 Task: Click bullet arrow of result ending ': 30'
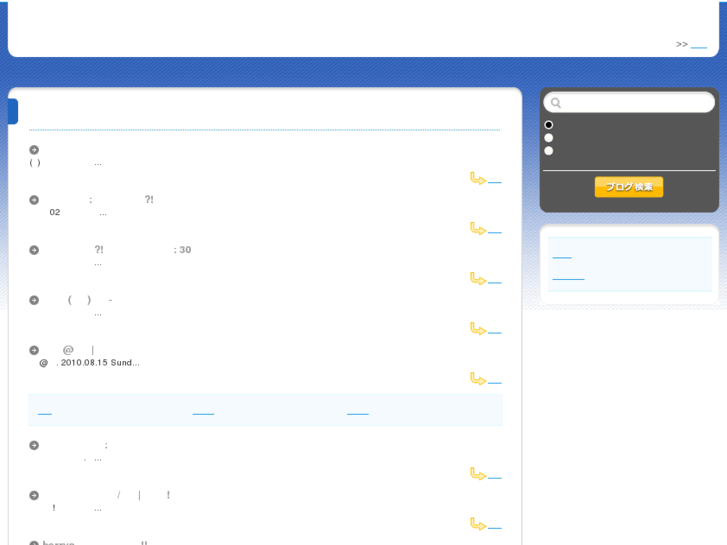34,250
